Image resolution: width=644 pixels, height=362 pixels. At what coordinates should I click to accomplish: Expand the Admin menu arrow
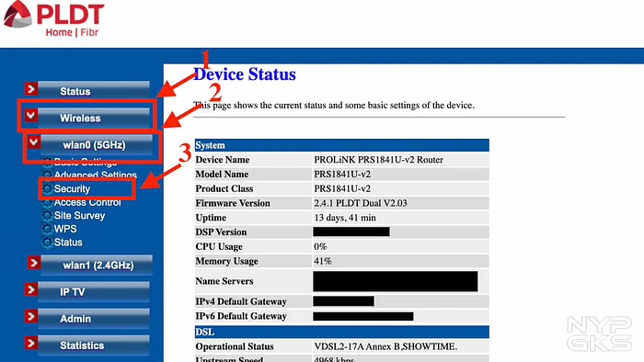coord(30,316)
